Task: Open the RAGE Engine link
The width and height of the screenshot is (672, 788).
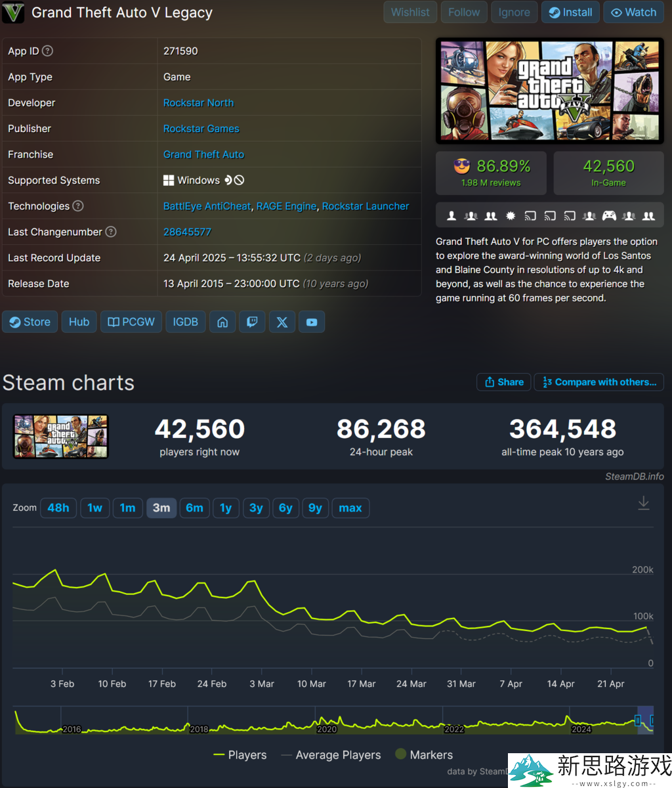Action: [x=286, y=206]
